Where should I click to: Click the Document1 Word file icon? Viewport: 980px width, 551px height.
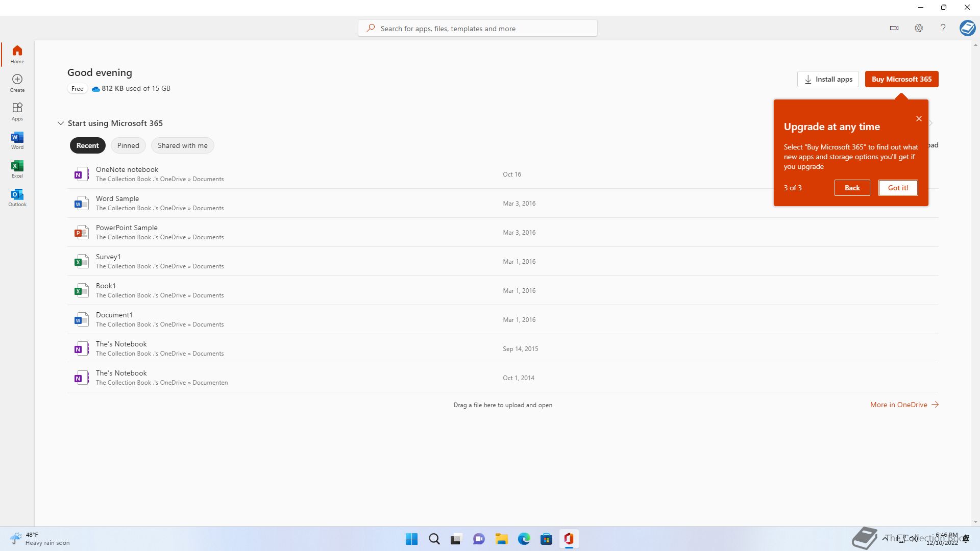click(81, 319)
